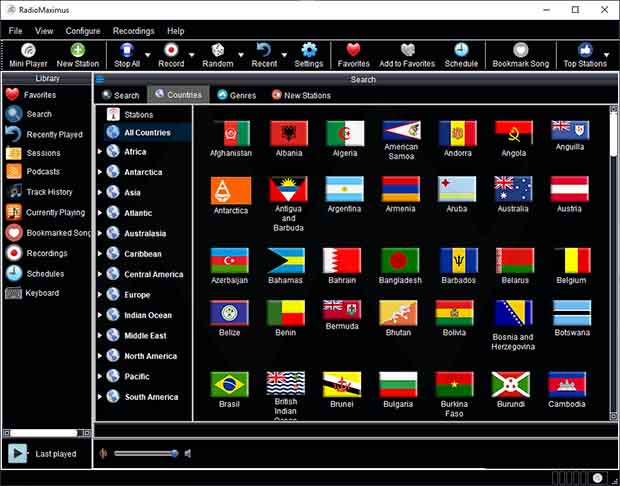
Task: Open Stop All dropdown arrow
Action: (147, 55)
